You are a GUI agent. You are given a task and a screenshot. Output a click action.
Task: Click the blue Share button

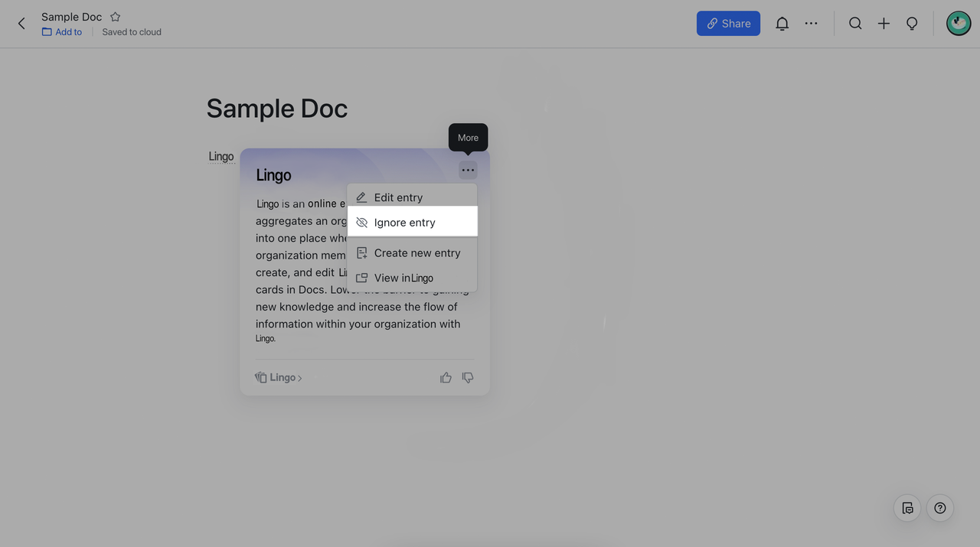pyautogui.click(x=727, y=24)
